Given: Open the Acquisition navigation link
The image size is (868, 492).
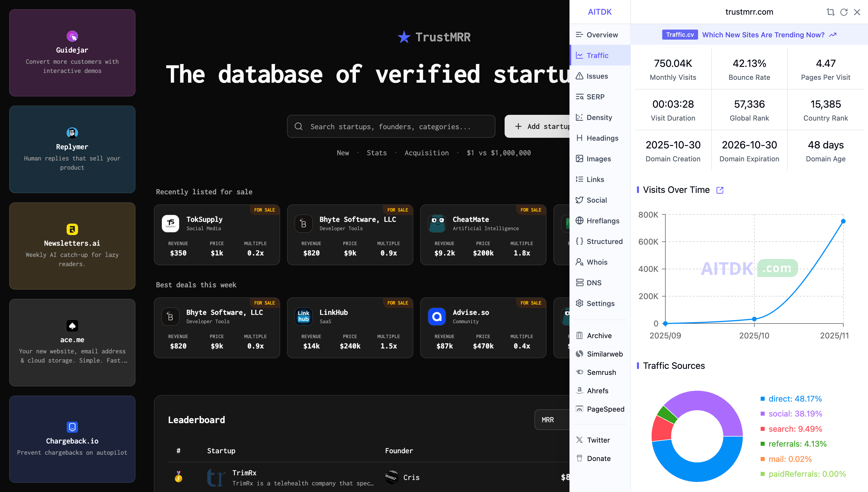Looking at the screenshot, I should click(427, 153).
